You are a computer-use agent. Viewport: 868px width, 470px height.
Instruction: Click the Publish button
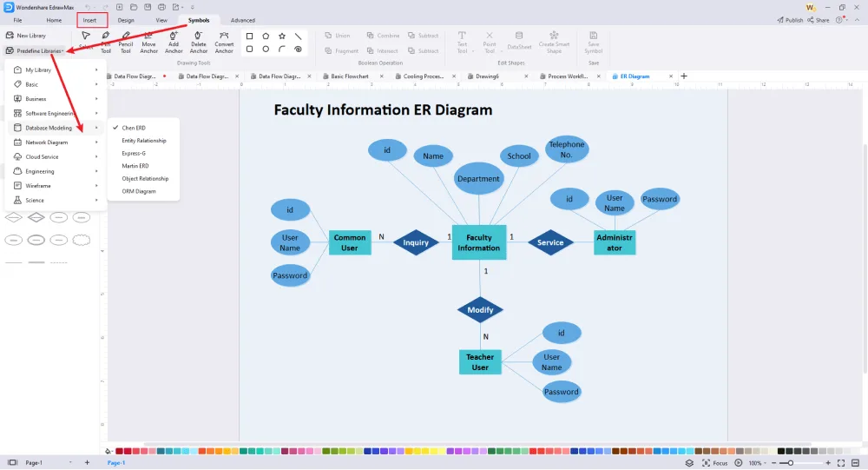790,20
